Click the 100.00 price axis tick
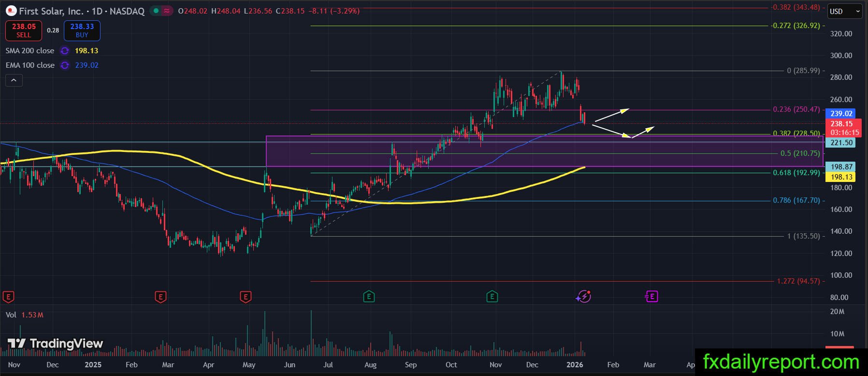This screenshot has width=868, height=376. (x=841, y=275)
